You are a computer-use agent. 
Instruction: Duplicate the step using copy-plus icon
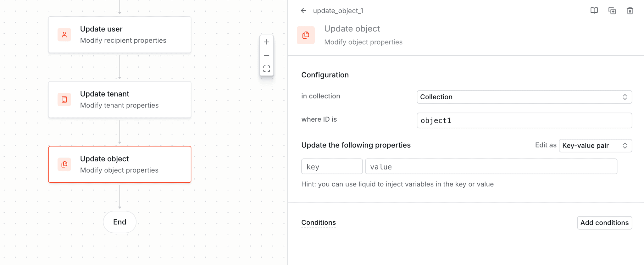point(612,10)
